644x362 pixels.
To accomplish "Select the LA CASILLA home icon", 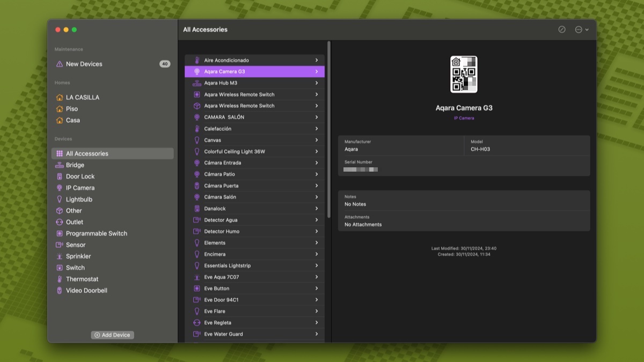I will pos(60,98).
